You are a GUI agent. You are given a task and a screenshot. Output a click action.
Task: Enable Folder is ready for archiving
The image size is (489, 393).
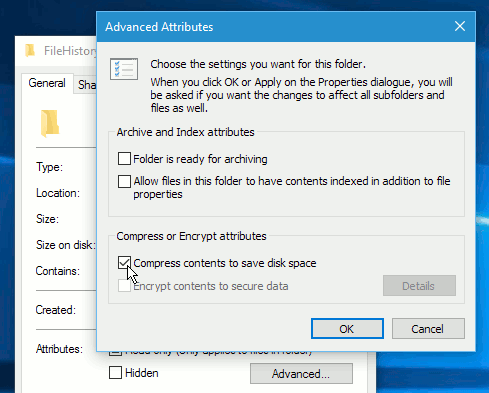tap(124, 159)
